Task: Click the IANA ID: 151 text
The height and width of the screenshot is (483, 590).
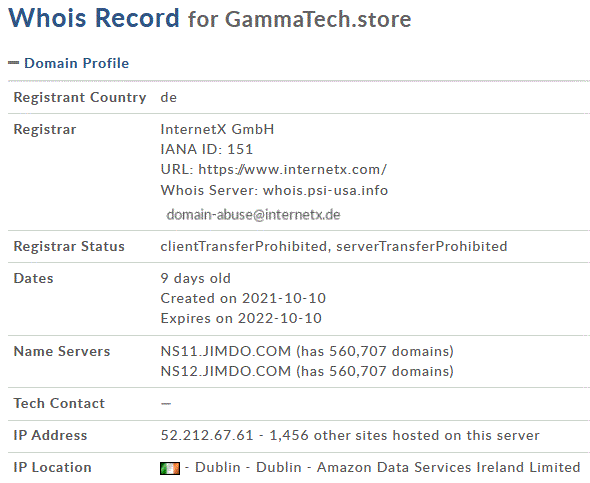Action: 207,149
